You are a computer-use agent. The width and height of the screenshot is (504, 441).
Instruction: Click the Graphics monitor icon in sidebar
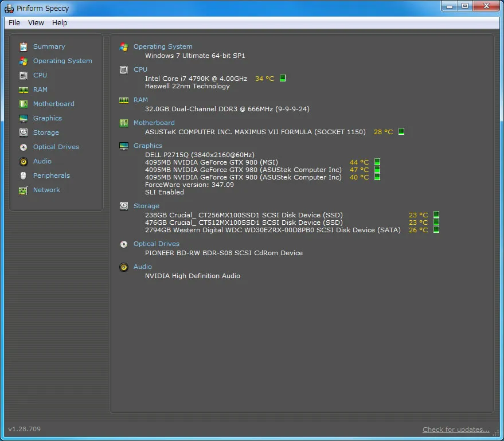pyautogui.click(x=23, y=118)
